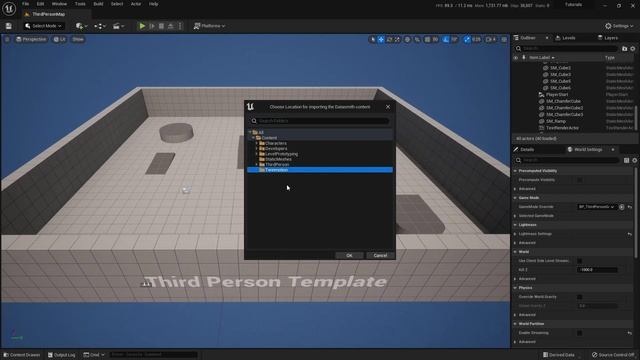This screenshot has width=640, height=360.
Task: Toggle Use Client Side Level Streaming checkbox
Action: tap(580, 261)
